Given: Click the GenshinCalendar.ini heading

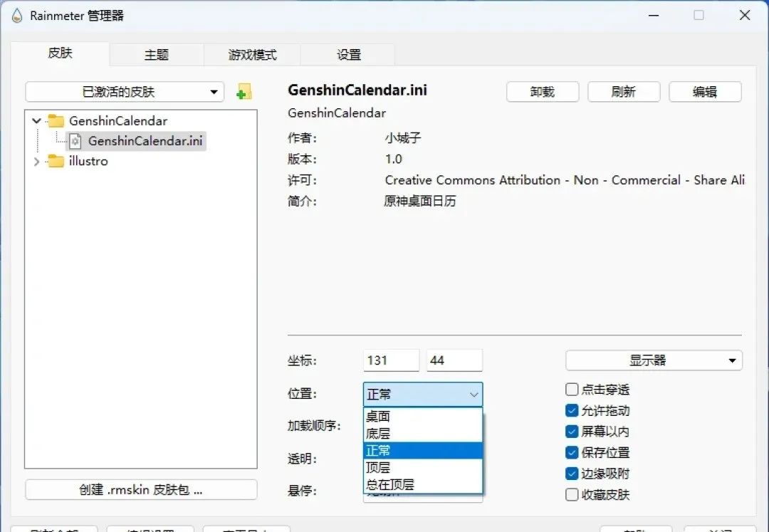Looking at the screenshot, I should [x=357, y=90].
